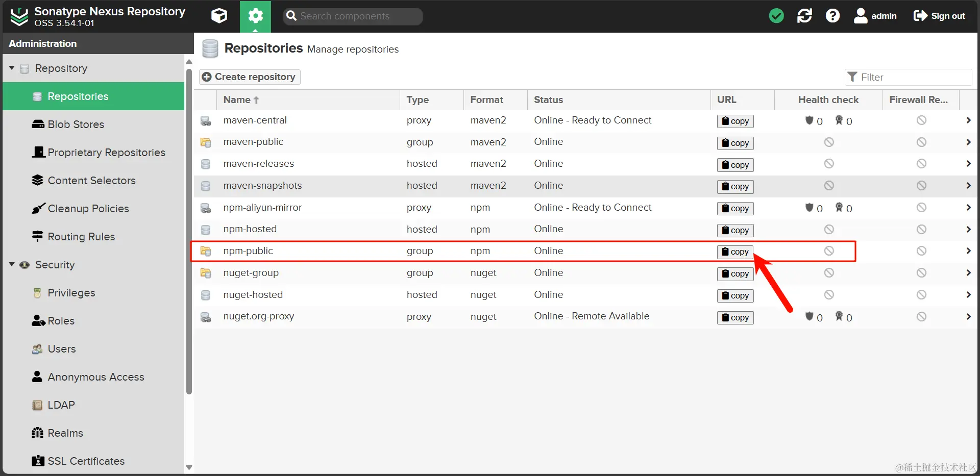The height and width of the screenshot is (476, 980).
Task: Open the Help question mark icon
Action: click(832, 16)
